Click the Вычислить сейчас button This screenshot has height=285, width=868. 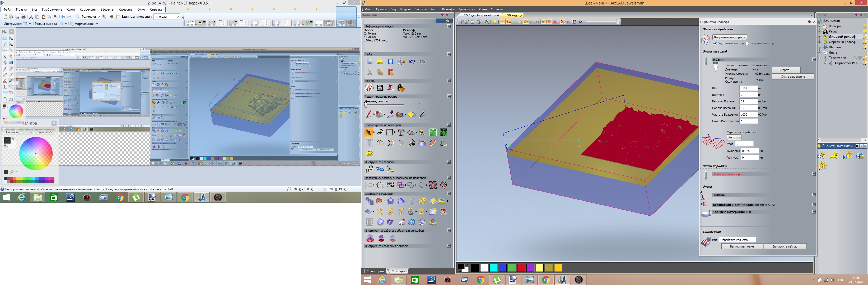785,247
